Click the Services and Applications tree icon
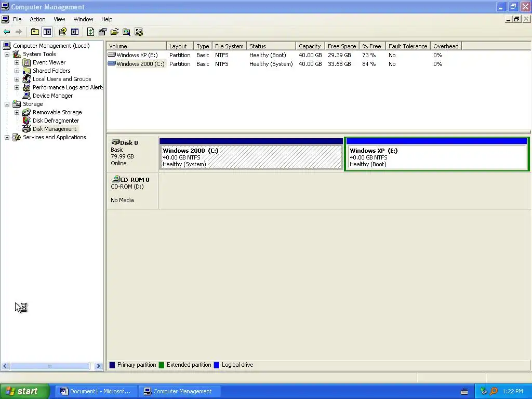Screen dimensions: 532x399 click(17, 137)
